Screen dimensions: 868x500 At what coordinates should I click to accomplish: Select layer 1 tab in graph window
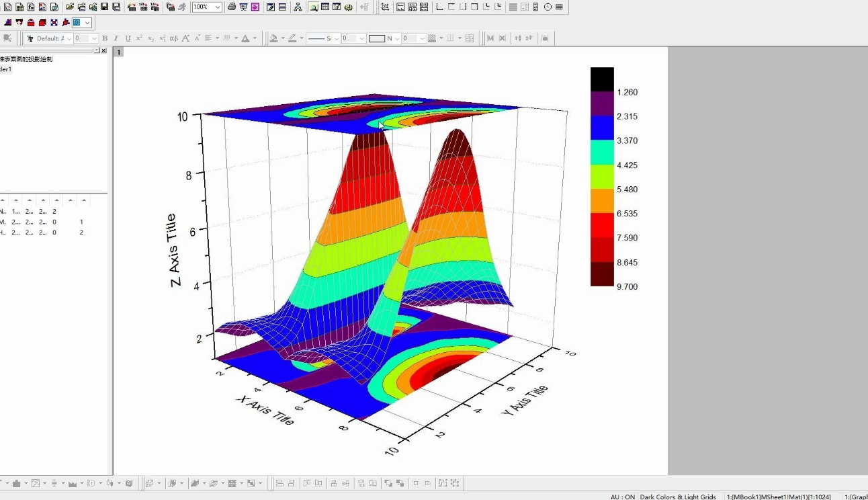(x=118, y=52)
